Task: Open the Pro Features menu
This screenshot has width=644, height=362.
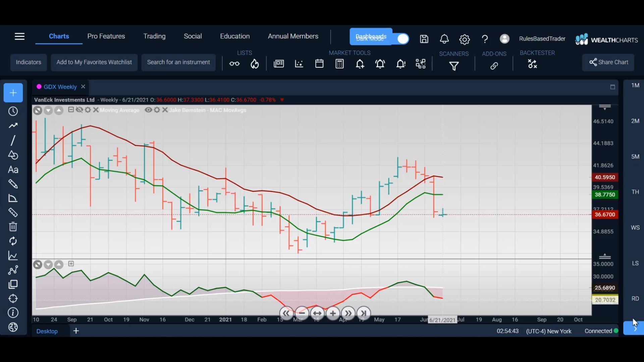Action: 106,36
